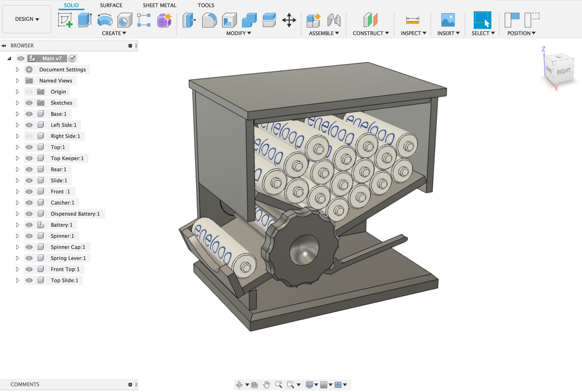Open the POSITION menu
Viewport: 582px width, 392px height.
[521, 33]
